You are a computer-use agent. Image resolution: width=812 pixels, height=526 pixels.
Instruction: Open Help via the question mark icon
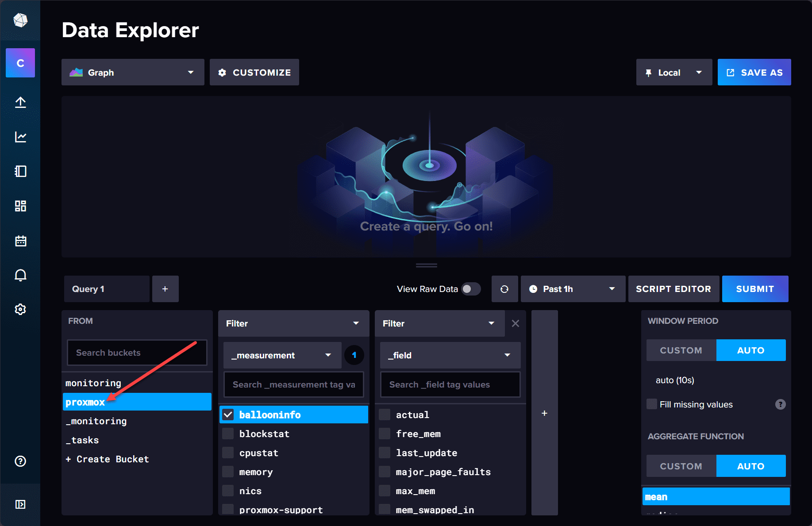(20, 461)
